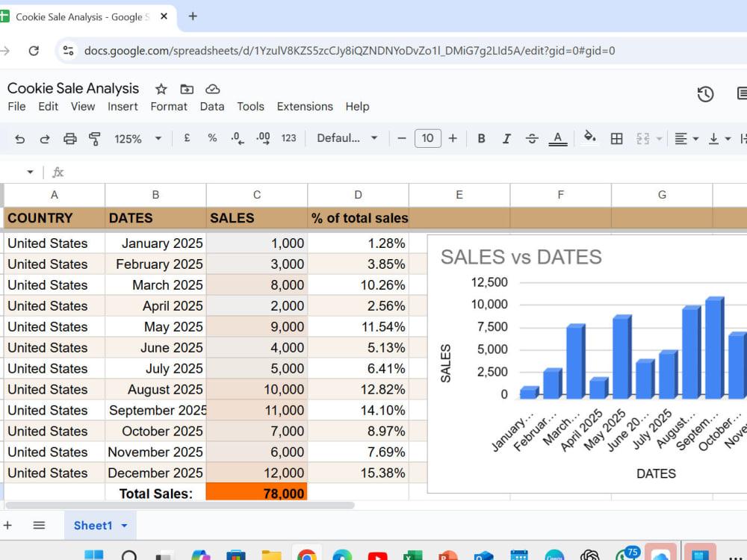Image resolution: width=747 pixels, height=560 pixels.
Task: Open the Sheet1 tab options arrow
Action: point(124,526)
